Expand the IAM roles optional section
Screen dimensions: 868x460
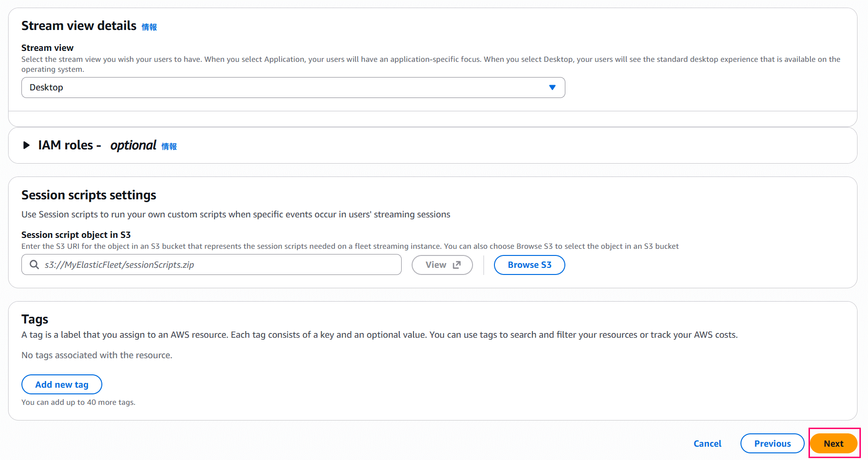[x=69, y=145]
